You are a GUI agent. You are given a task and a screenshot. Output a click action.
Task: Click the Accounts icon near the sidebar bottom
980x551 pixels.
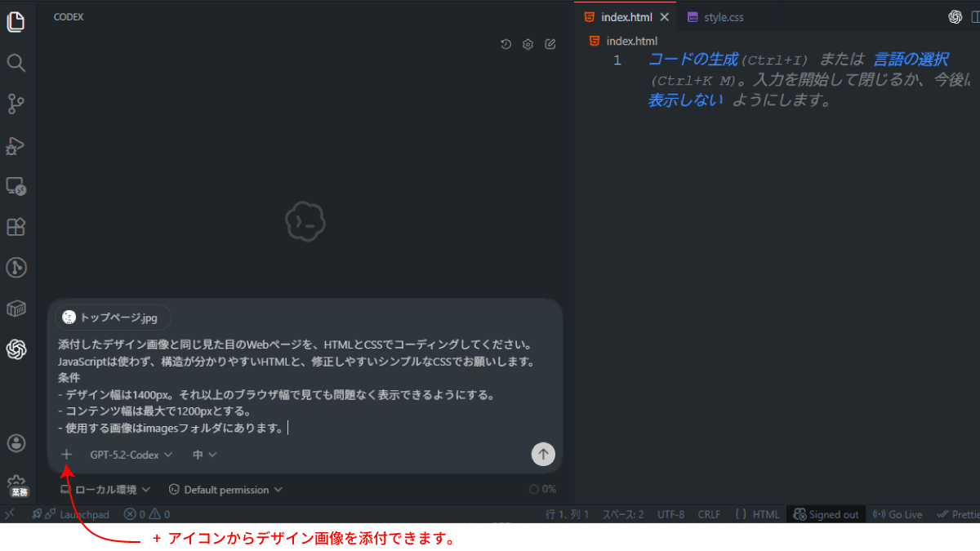pos(17,442)
